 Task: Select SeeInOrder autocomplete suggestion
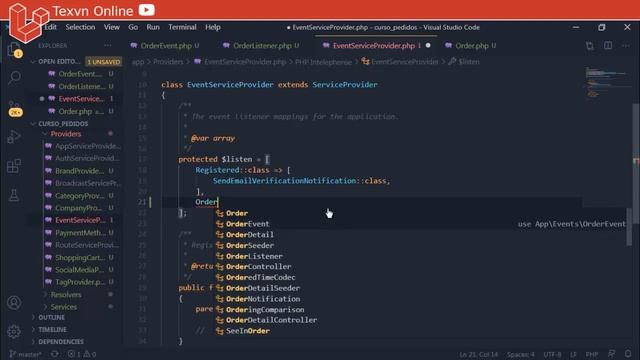tap(247, 331)
